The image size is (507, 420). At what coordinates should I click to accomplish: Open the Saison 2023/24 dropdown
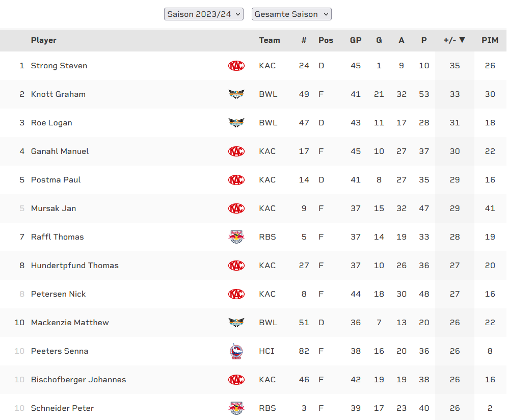click(204, 14)
